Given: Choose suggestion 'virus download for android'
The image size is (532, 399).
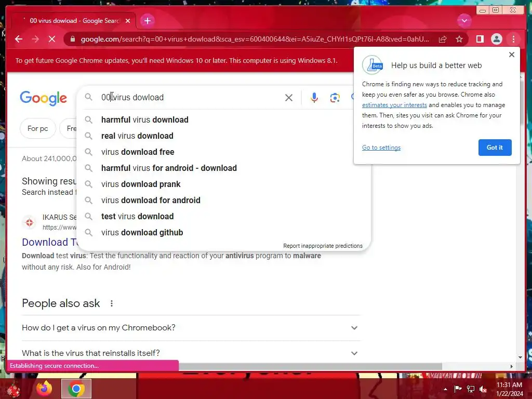Looking at the screenshot, I should click(x=224, y=200).
